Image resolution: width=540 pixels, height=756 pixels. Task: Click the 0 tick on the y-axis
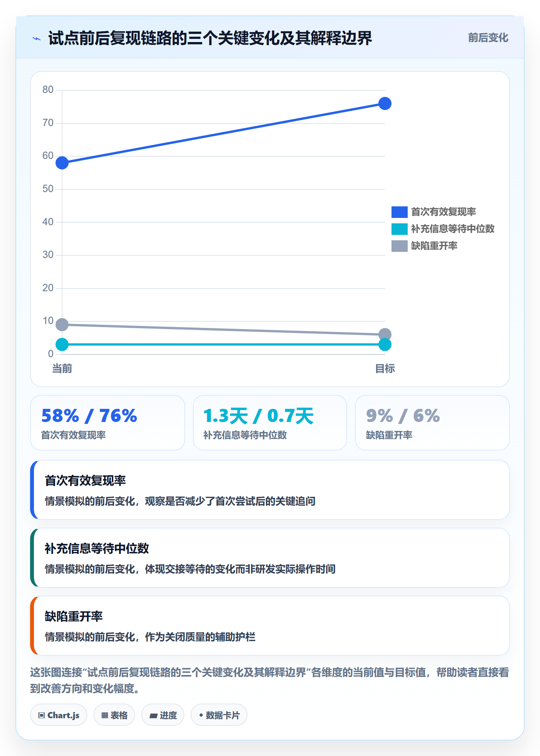click(x=51, y=354)
